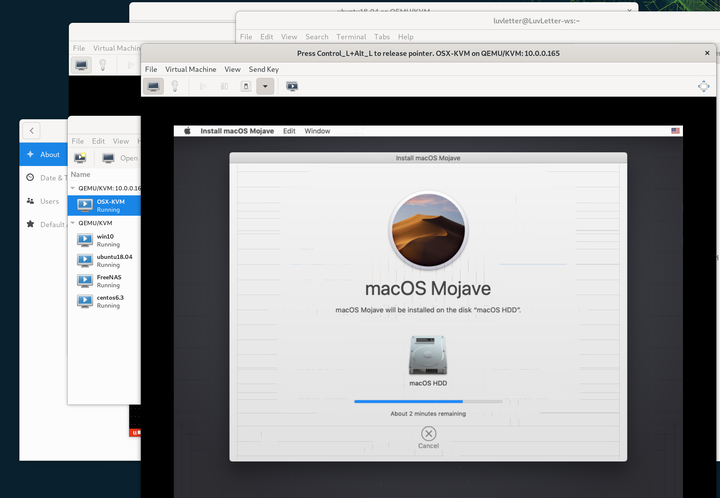Click the US flag input source icon
The width and height of the screenshot is (720, 498).
pyautogui.click(x=675, y=131)
